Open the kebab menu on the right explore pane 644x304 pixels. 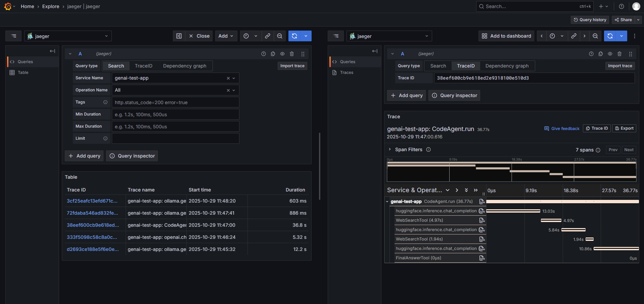tap(635, 36)
